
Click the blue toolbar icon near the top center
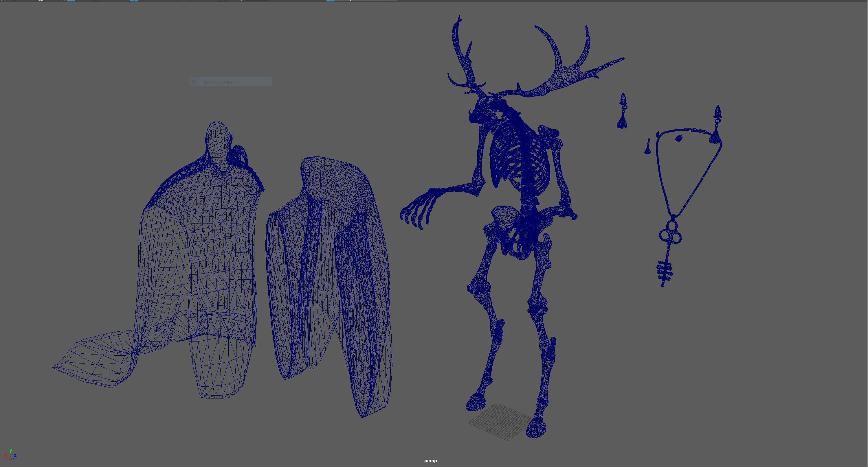tap(134, 1)
